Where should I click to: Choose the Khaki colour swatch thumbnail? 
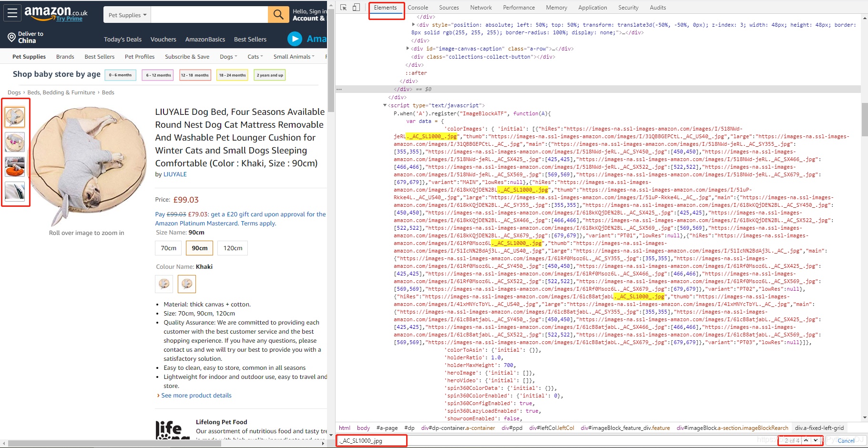(x=187, y=284)
